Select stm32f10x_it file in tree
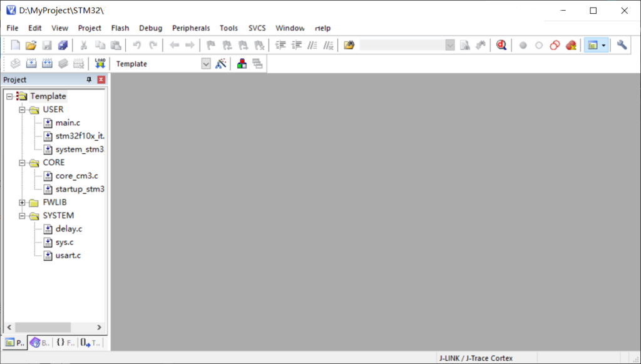641x364 pixels. (x=80, y=136)
